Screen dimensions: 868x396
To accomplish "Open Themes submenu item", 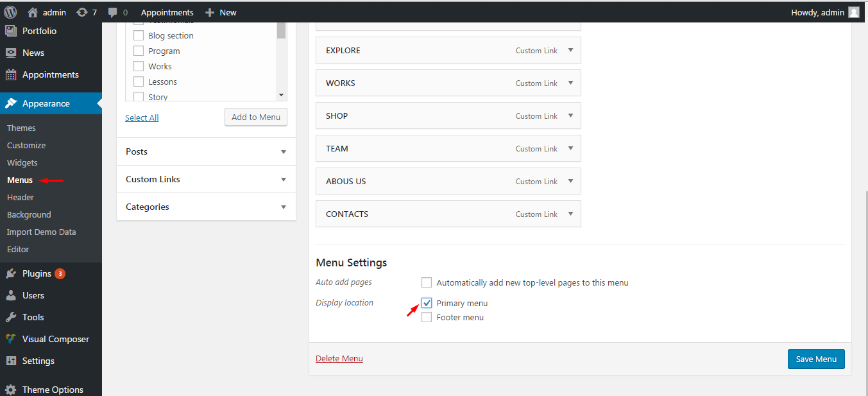I will pyautogui.click(x=21, y=128).
